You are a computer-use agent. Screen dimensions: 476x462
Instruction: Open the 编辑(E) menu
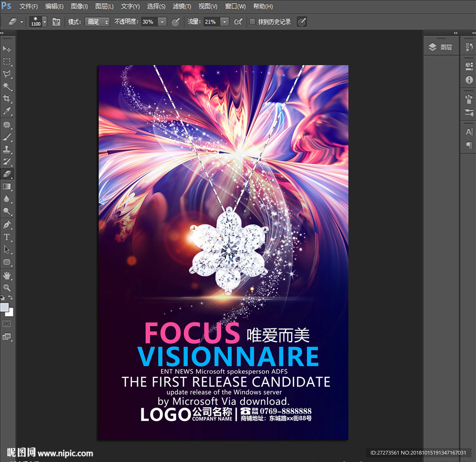pos(54,6)
